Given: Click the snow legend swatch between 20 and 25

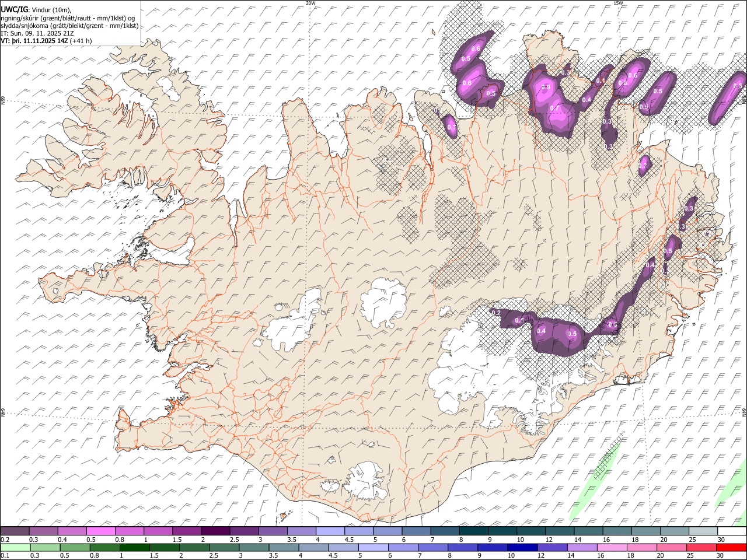Looking at the screenshot, I should [674, 531].
